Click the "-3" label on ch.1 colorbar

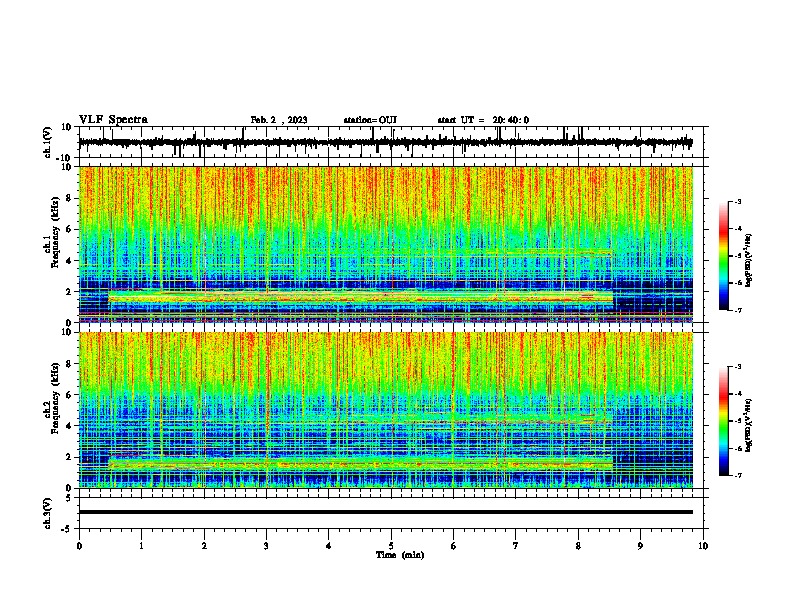[x=737, y=201]
